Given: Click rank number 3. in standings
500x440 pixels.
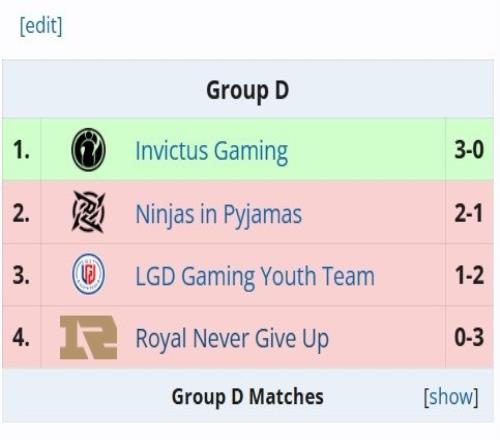Looking at the screenshot, I should [x=21, y=275].
